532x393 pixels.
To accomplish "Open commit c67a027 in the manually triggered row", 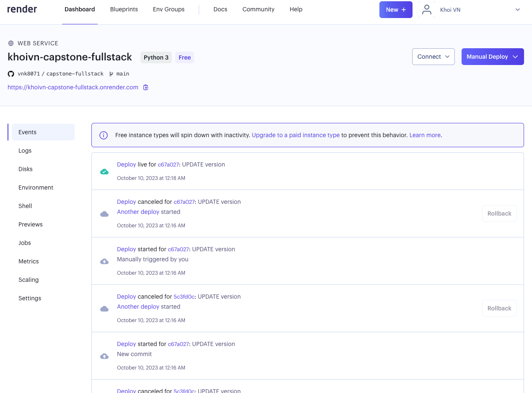I will click(x=178, y=249).
